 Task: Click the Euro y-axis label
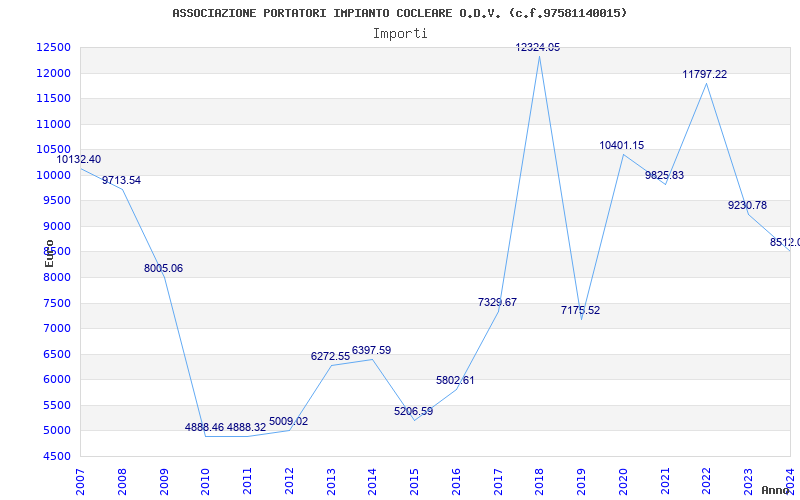pos(49,253)
